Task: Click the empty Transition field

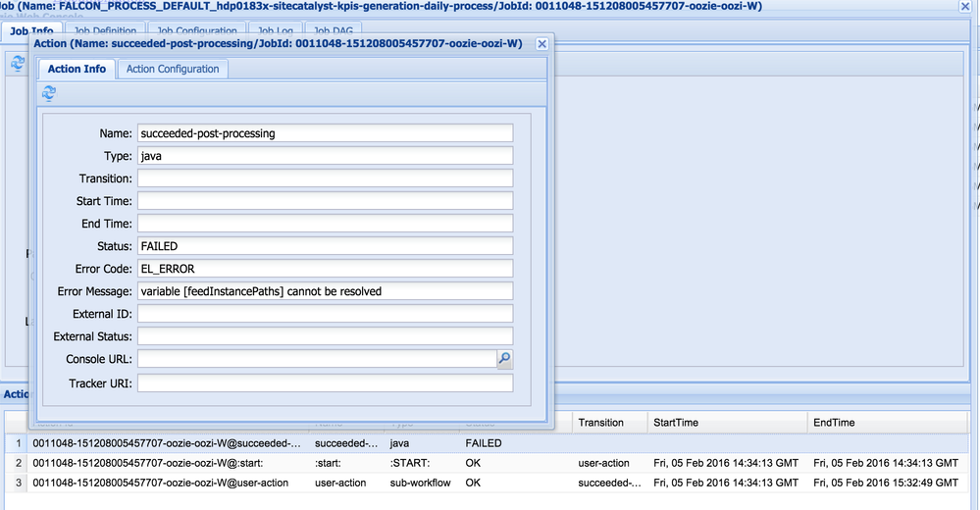Action: click(325, 178)
